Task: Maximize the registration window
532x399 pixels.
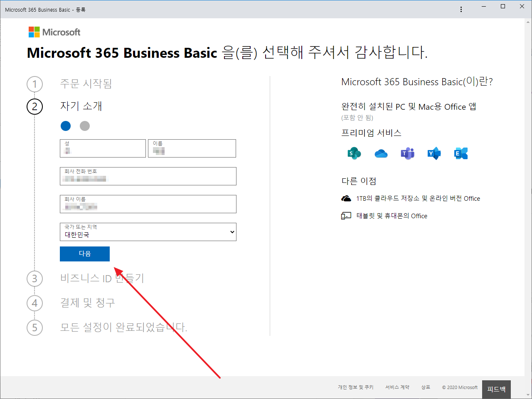Action: coord(503,6)
